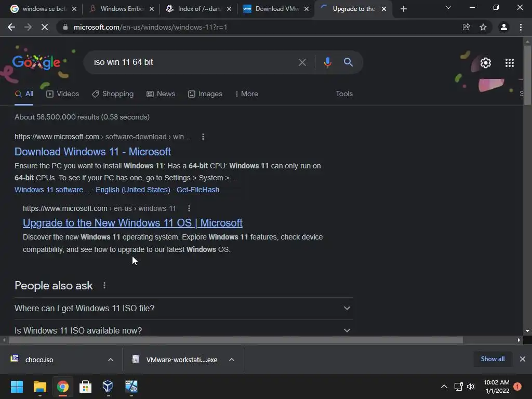Open the 'Get-FileHash' sitelink
Screen dimensions: 532x399
coord(198,190)
